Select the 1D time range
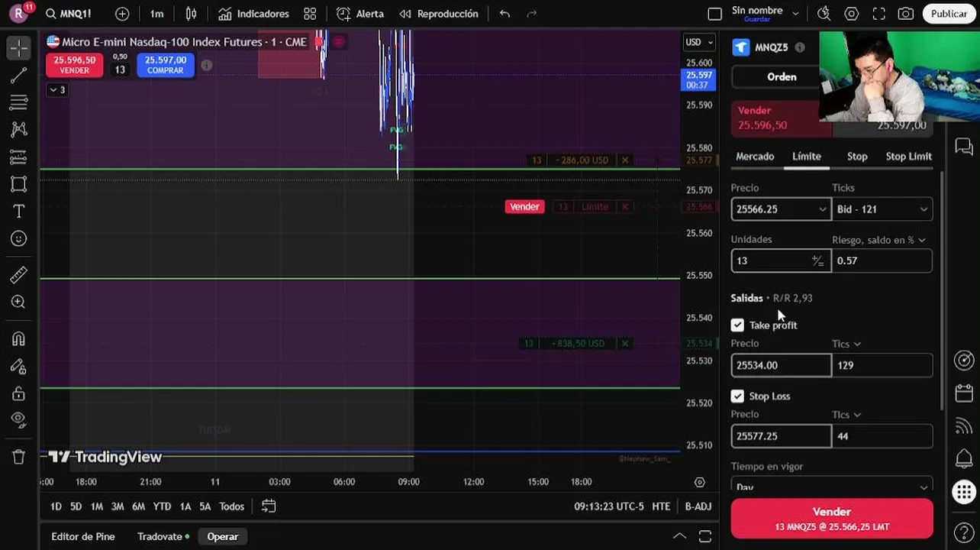Screen dimensions: 980x550 (56, 506)
